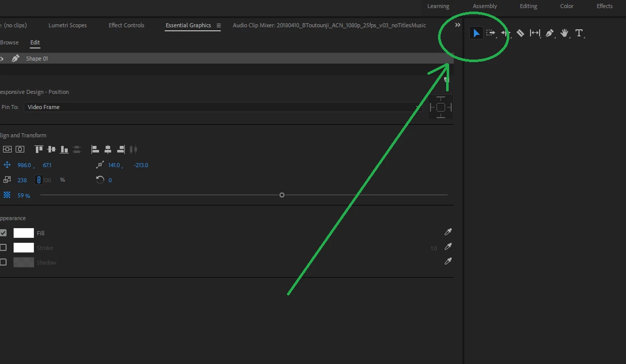Click the pin edges widget
Screen dimensions: 626x364
pos(441,107)
